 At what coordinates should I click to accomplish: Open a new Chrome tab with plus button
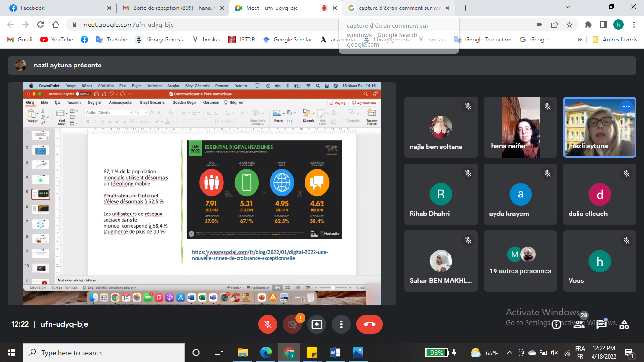pyautogui.click(x=465, y=8)
